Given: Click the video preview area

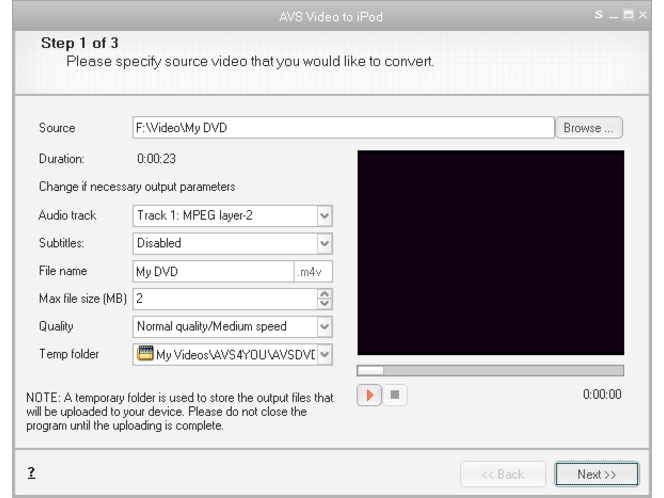Looking at the screenshot, I should (x=490, y=252).
